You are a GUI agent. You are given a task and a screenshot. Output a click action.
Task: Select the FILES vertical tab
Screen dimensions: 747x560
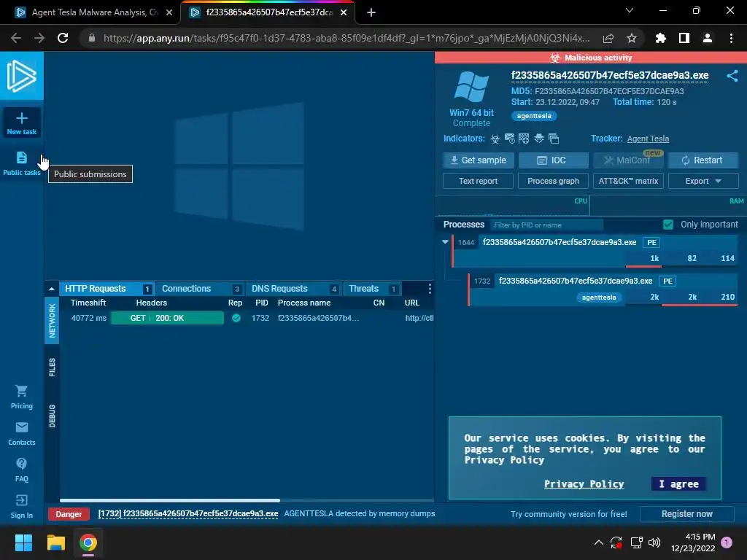click(52, 367)
